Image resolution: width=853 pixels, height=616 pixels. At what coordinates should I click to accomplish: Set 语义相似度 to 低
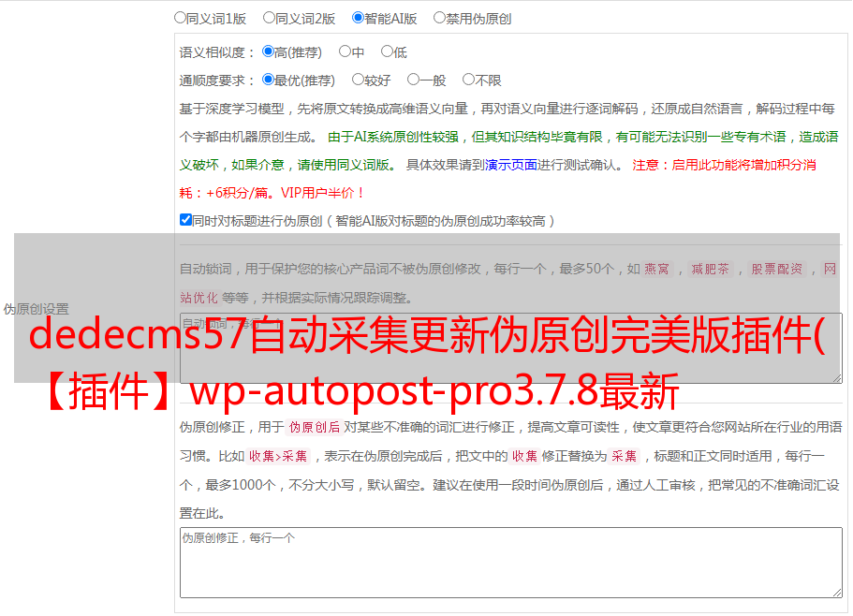click(387, 51)
